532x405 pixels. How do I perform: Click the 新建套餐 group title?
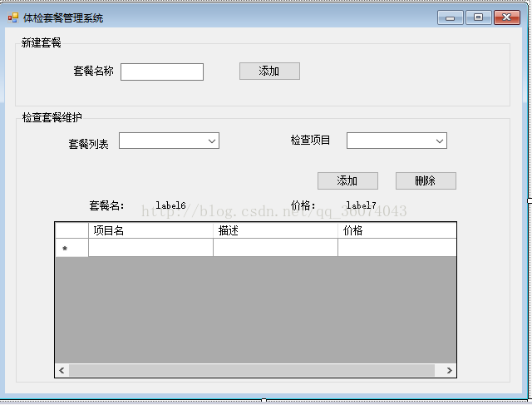[x=41, y=42]
